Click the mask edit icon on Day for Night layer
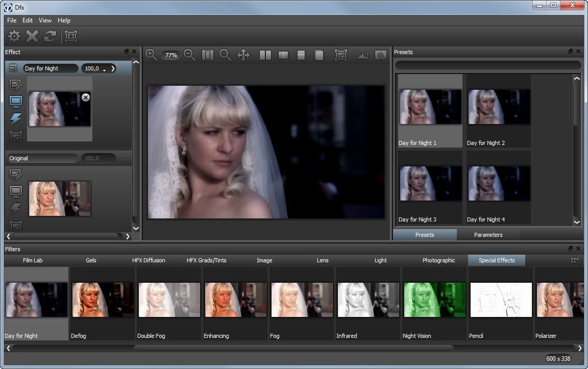The image size is (588, 369). (x=15, y=85)
